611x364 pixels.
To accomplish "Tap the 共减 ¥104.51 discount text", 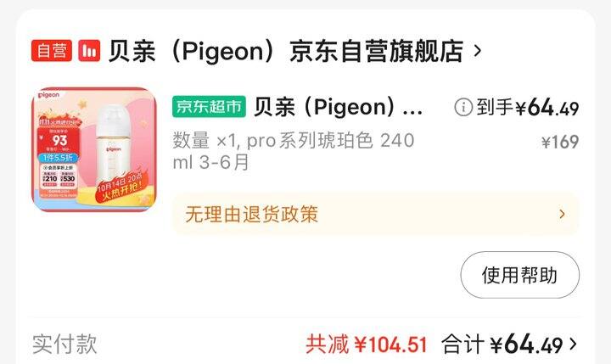I will 367,344.
